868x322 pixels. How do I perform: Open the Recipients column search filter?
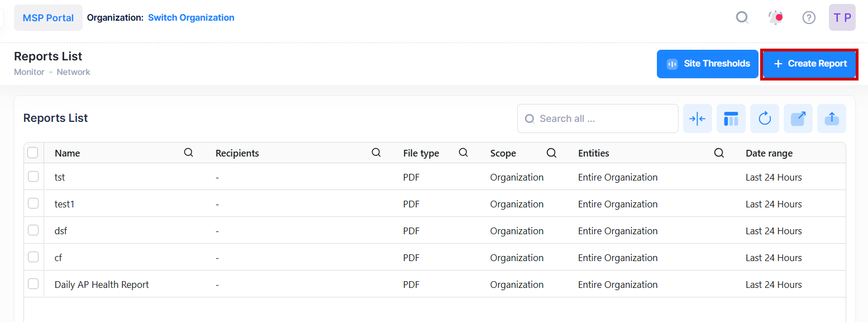[x=376, y=152]
